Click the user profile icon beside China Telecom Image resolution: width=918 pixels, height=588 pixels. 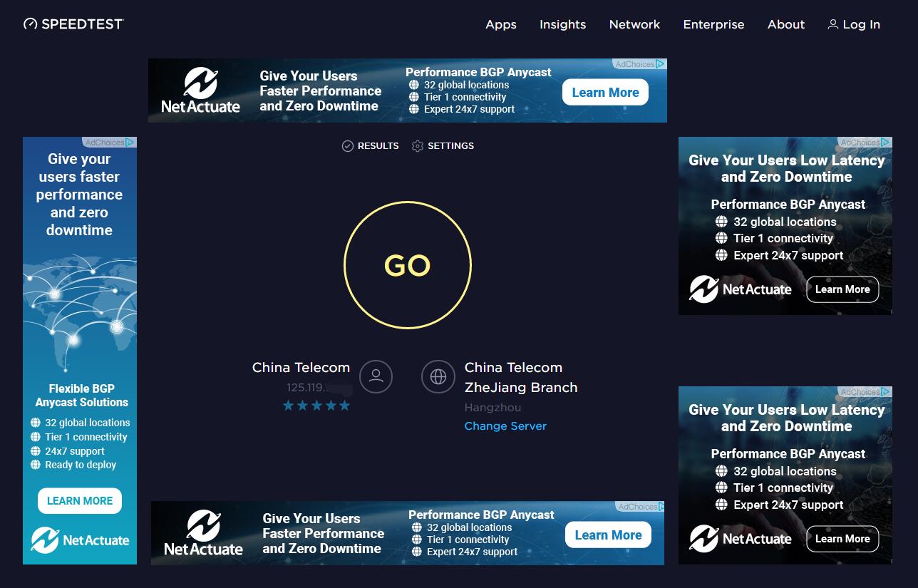[376, 376]
